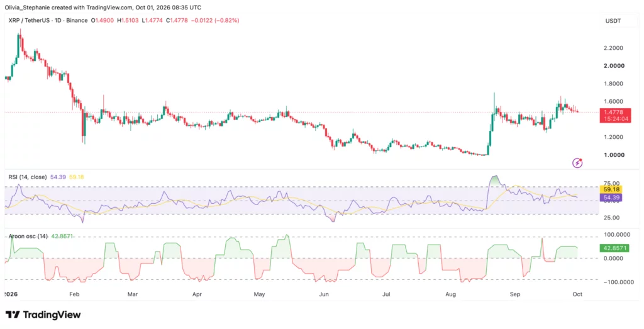Click the red 1.4778 current price label
Screen dimensions: 644x329
(x=614, y=115)
